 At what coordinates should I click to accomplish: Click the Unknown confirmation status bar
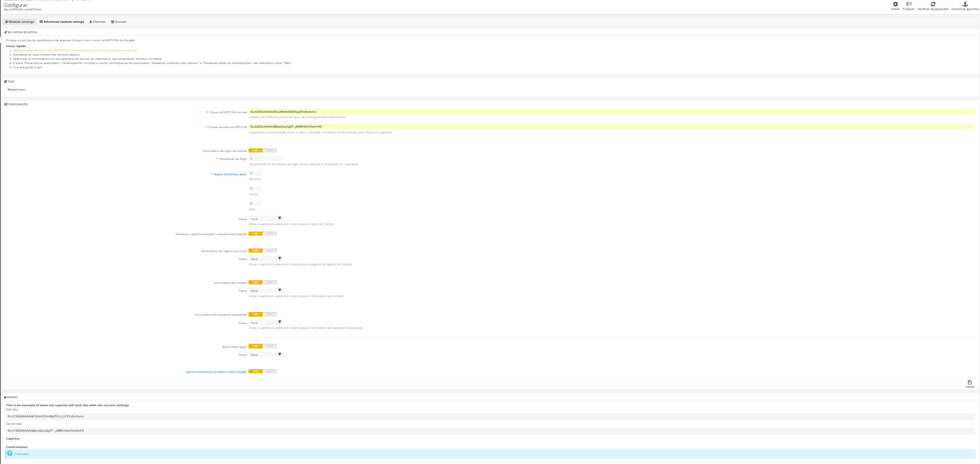coord(490,454)
